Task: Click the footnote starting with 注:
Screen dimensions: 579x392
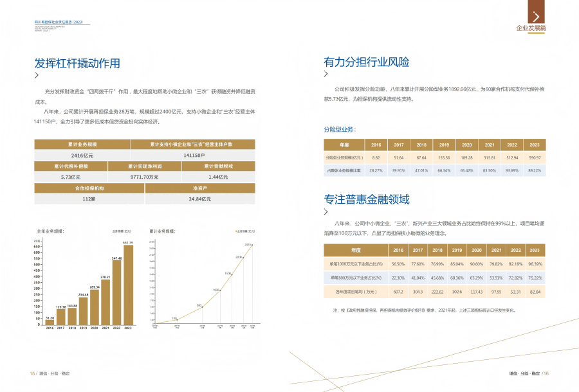Action: [x=424, y=310]
